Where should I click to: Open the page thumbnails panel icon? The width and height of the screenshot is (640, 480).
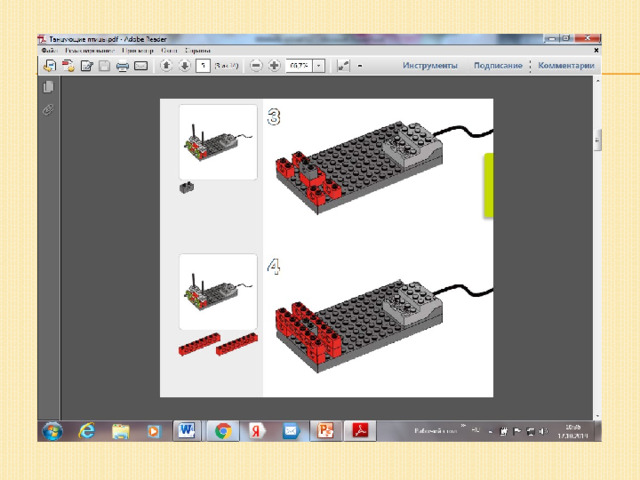point(48,87)
